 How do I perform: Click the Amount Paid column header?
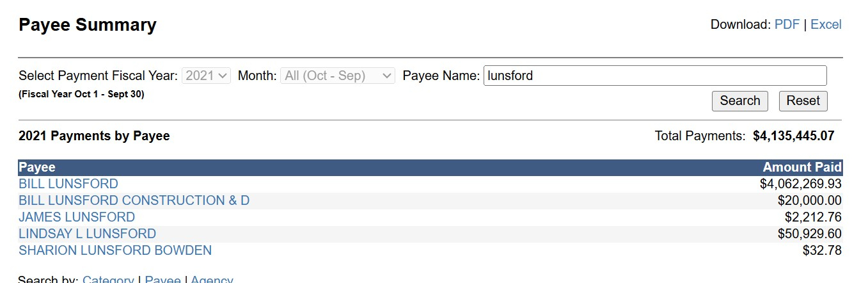click(x=802, y=167)
